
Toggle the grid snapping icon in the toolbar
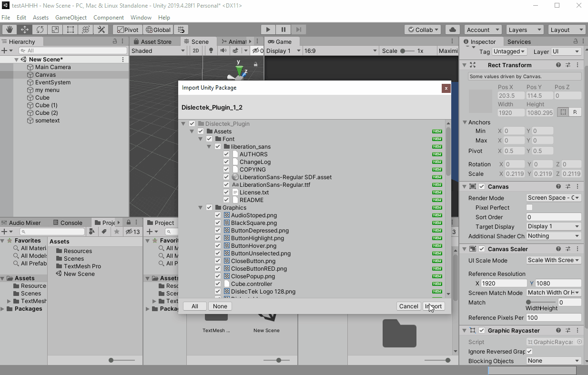click(181, 30)
